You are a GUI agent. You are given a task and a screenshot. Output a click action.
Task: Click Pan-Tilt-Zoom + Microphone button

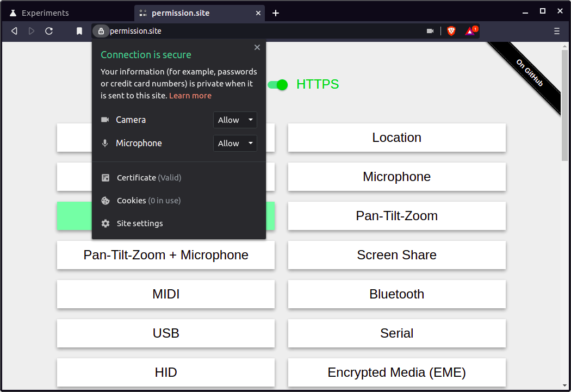166,255
